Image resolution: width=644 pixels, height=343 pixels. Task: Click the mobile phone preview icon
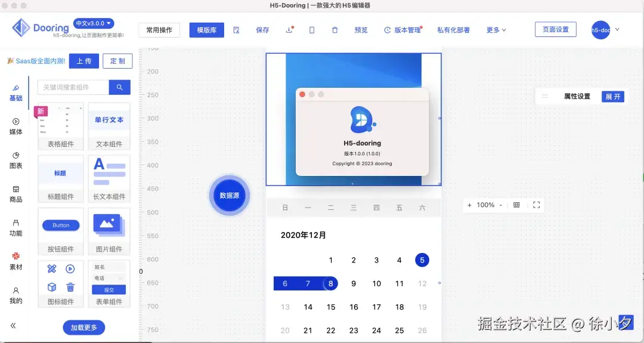312,30
